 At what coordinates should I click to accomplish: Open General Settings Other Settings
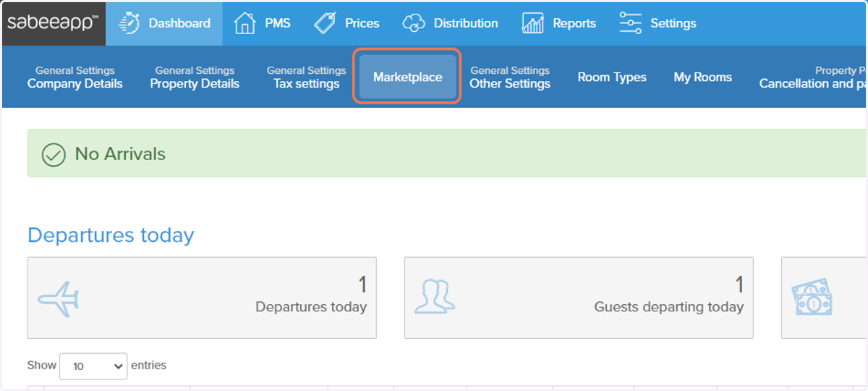[510, 77]
